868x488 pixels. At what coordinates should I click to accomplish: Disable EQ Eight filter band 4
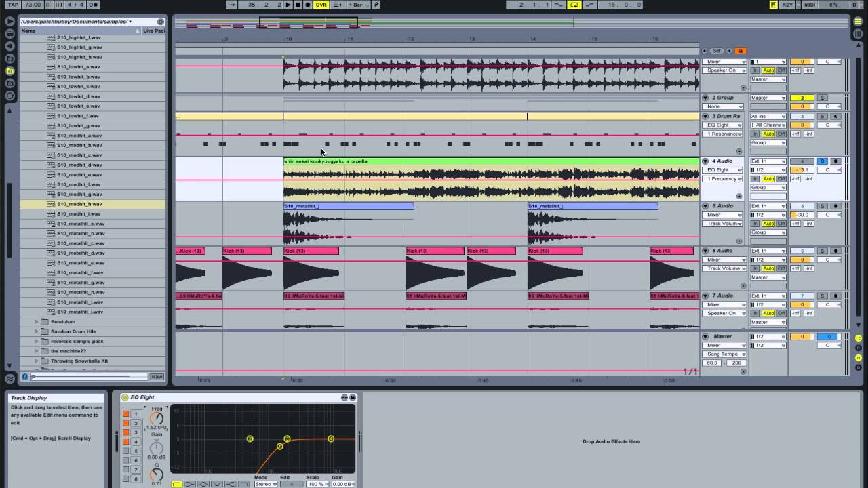click(x=125, y=442)
